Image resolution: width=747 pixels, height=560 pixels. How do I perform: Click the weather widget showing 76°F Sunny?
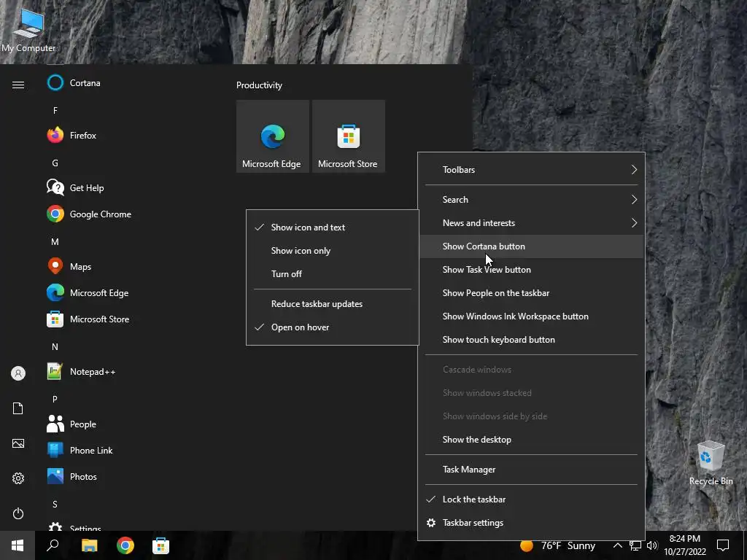point(558,545)
